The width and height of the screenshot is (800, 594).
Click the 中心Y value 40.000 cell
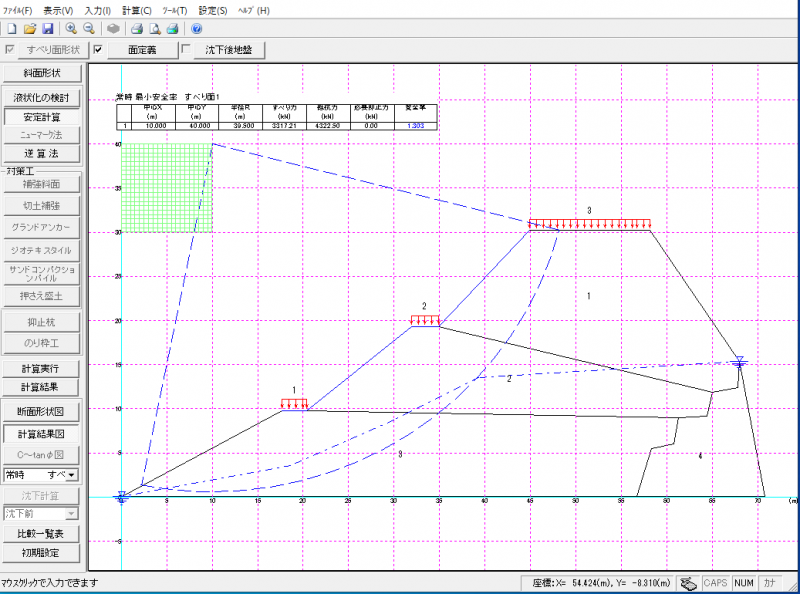[199, 126]
